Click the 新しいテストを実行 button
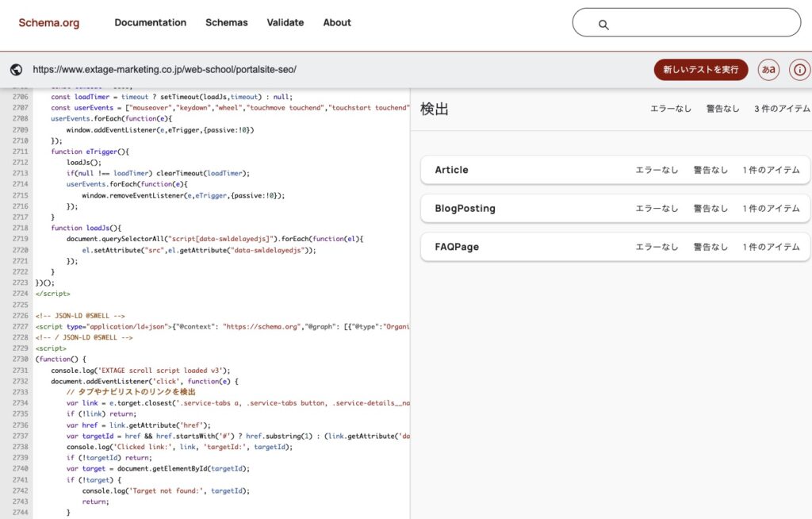The width and height of the screenshot is (812, 519). [x=701, y=70]
